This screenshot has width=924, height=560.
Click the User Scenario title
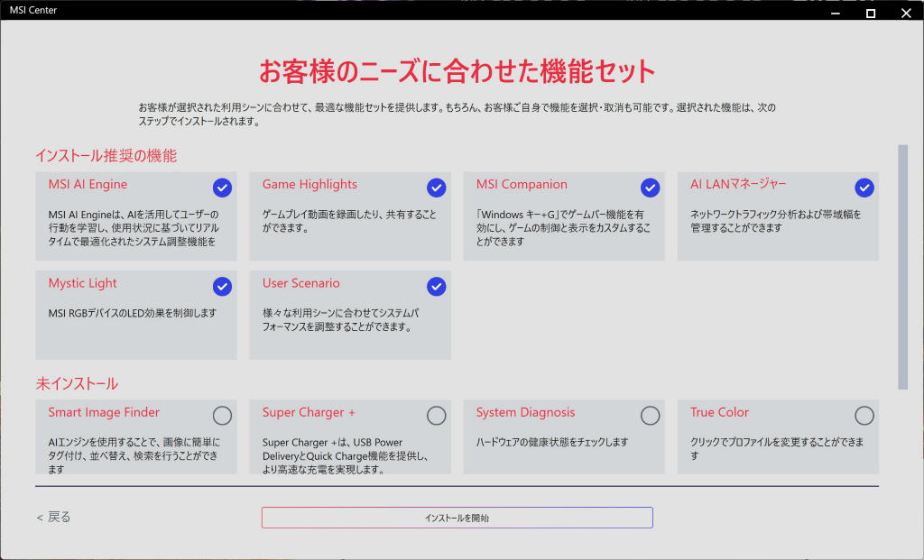click(x=301, y=283)
